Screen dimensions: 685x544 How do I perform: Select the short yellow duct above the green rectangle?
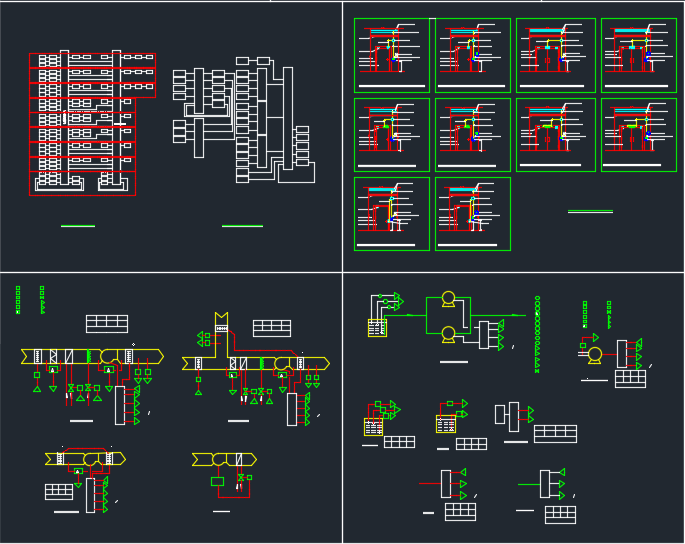tap(224, 460)
